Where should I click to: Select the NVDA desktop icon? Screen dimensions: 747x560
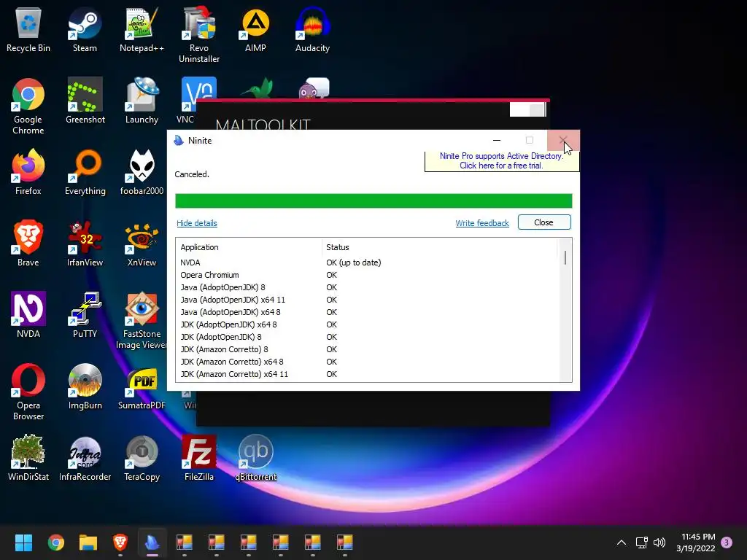(28, 315)
